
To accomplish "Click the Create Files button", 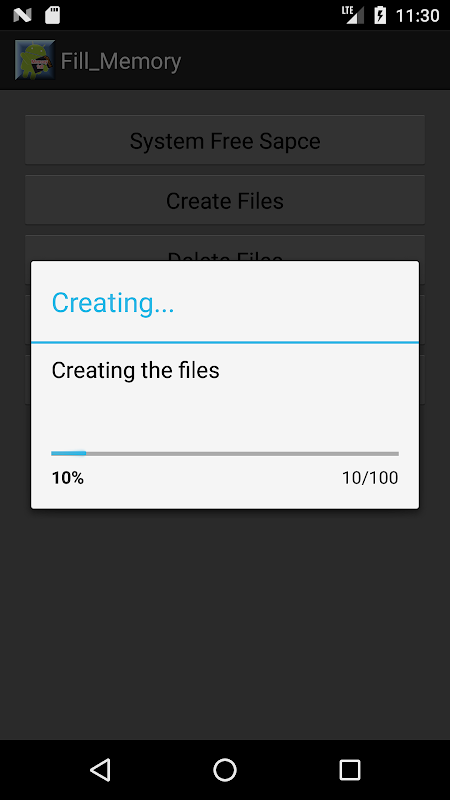I will tap(225, 200).
